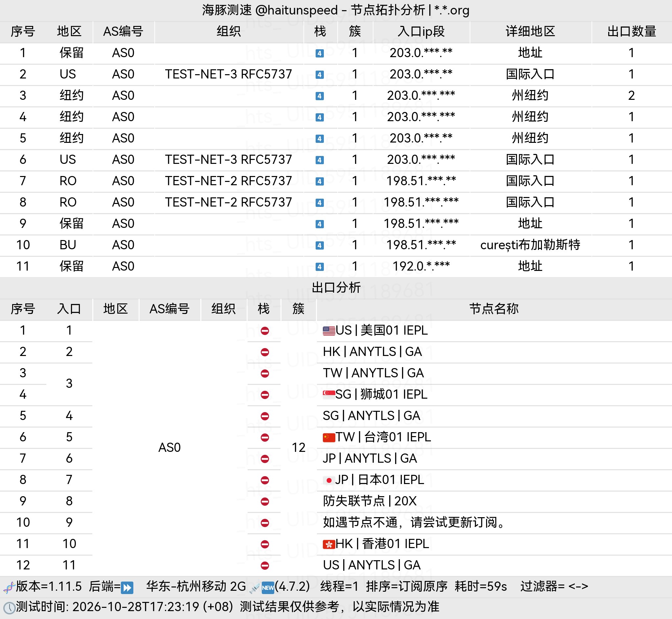Click the US flag icon beside 美国01 IEPL
The height and width of the screenshot is (619, 672).
[329, 331]
